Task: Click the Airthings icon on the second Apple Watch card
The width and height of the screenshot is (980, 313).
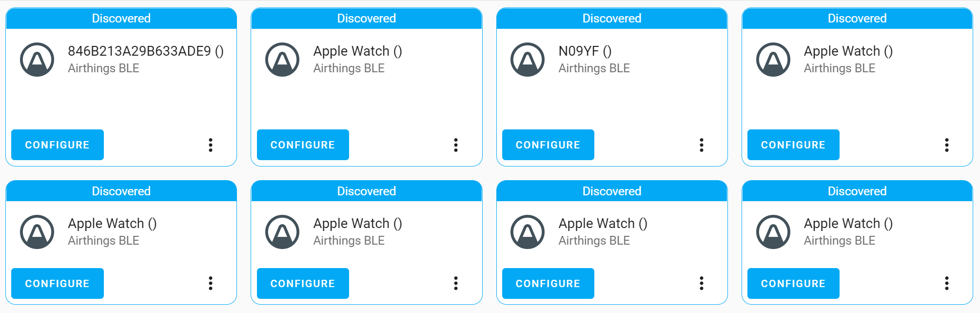Action: pos(282,59)
